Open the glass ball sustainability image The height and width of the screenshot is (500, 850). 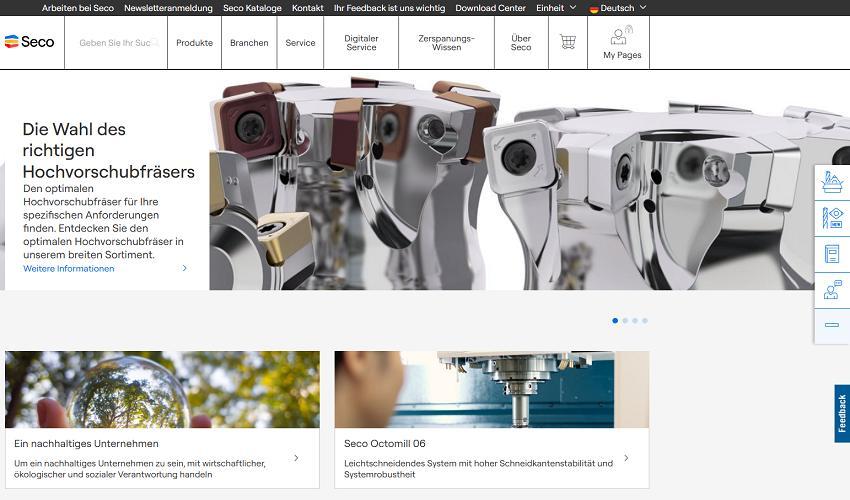162,389
